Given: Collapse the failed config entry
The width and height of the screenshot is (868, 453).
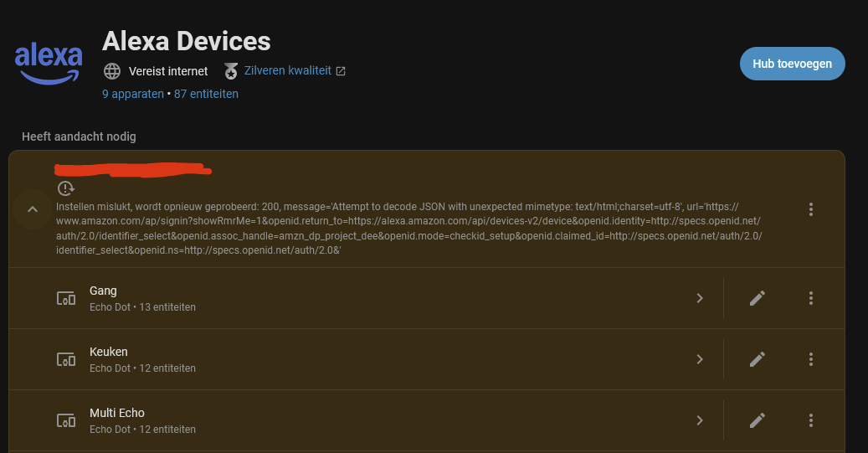Looking at the screenshot, I should coord(33,209).
